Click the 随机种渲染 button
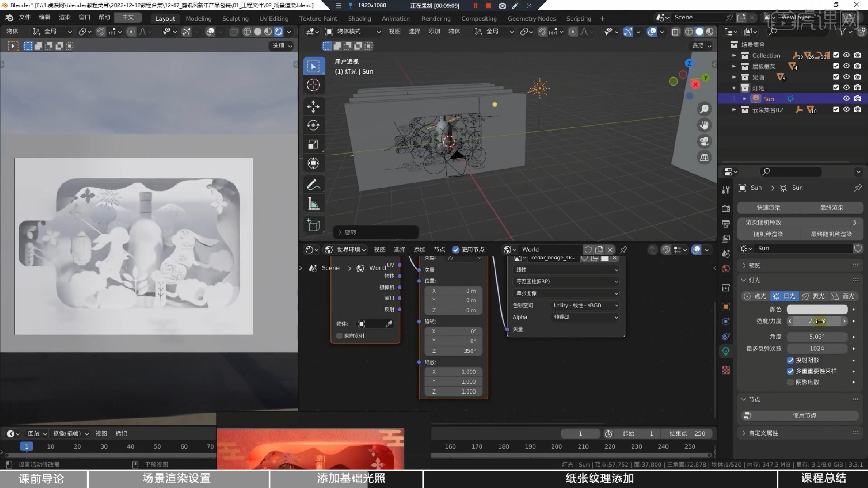Image resolution: width=868 pixels, height=488 pixels. pos(769,234)
